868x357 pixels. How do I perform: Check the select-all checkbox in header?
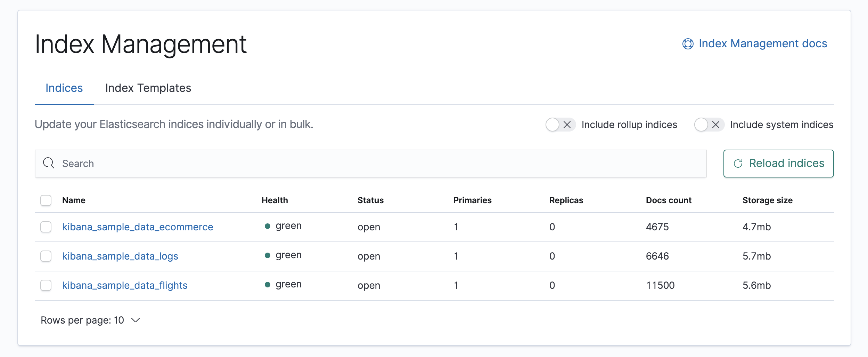click(46, 200)
